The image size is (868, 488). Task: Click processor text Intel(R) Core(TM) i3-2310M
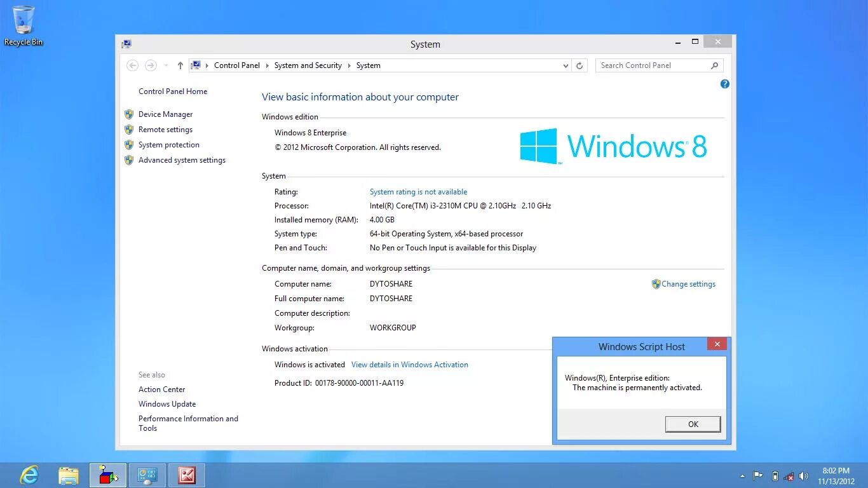460,206
